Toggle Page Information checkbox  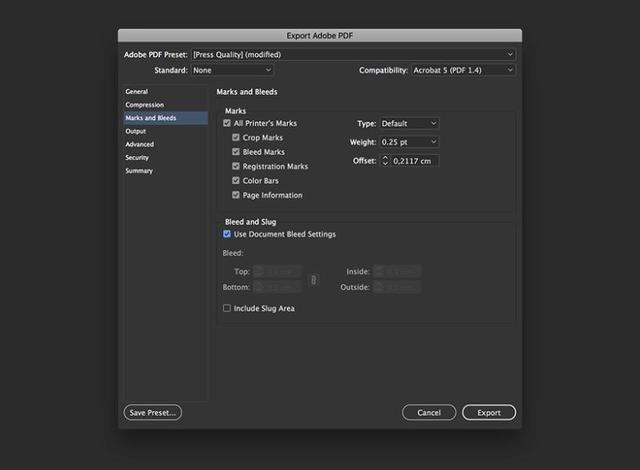point(236,195)
